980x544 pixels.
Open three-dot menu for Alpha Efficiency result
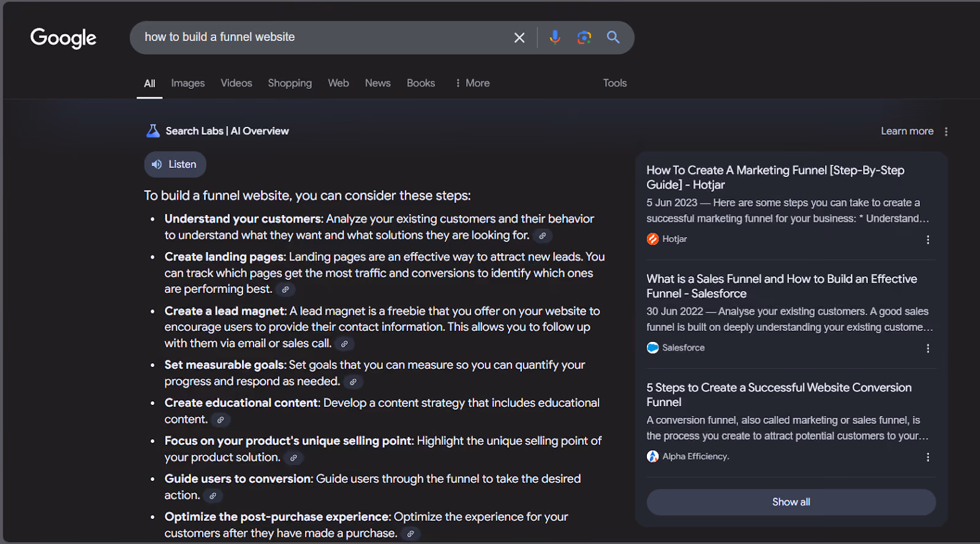pyautogui.click(x=928, y=457)
